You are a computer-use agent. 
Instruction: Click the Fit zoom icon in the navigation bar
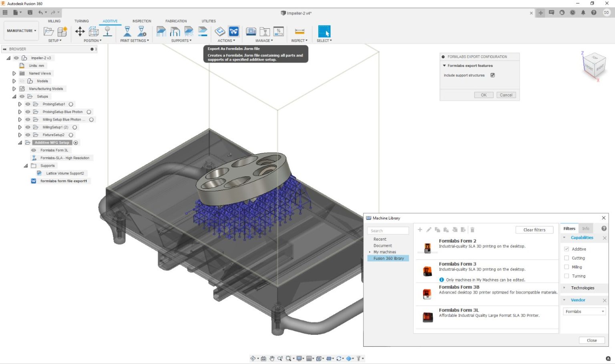[289, 358]
